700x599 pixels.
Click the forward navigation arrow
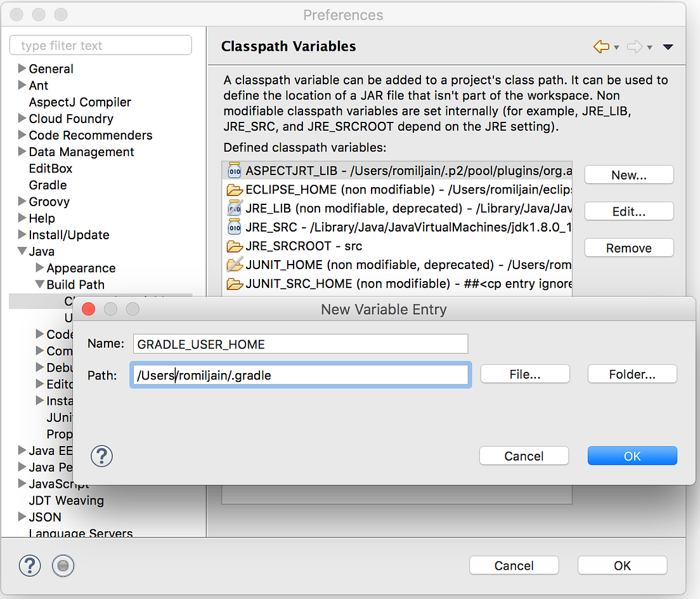[636, 47]
